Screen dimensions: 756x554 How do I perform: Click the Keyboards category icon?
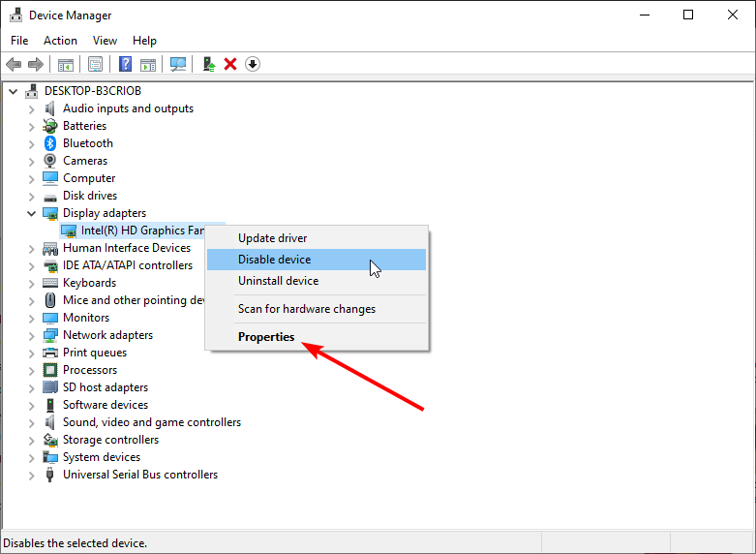(x=50, y=283)
